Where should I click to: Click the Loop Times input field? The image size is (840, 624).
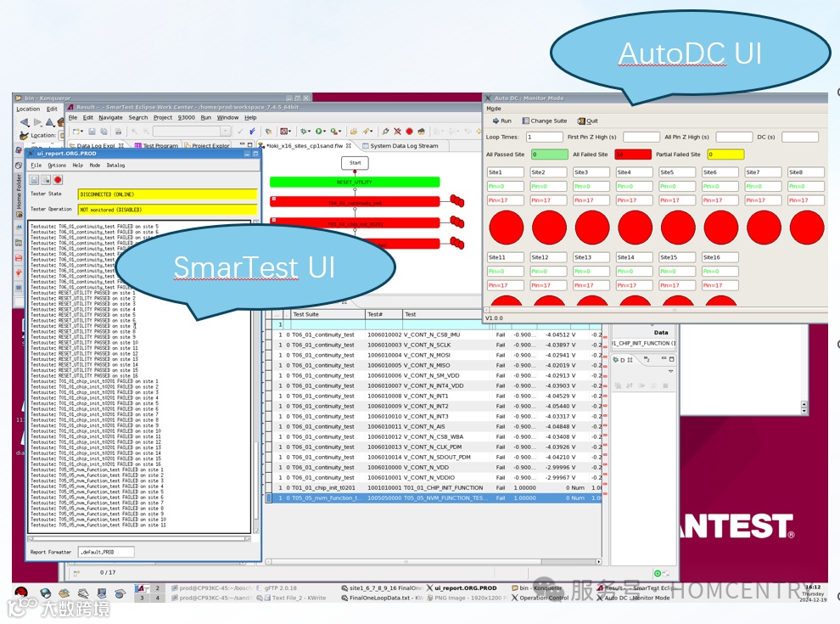point(544,138)
